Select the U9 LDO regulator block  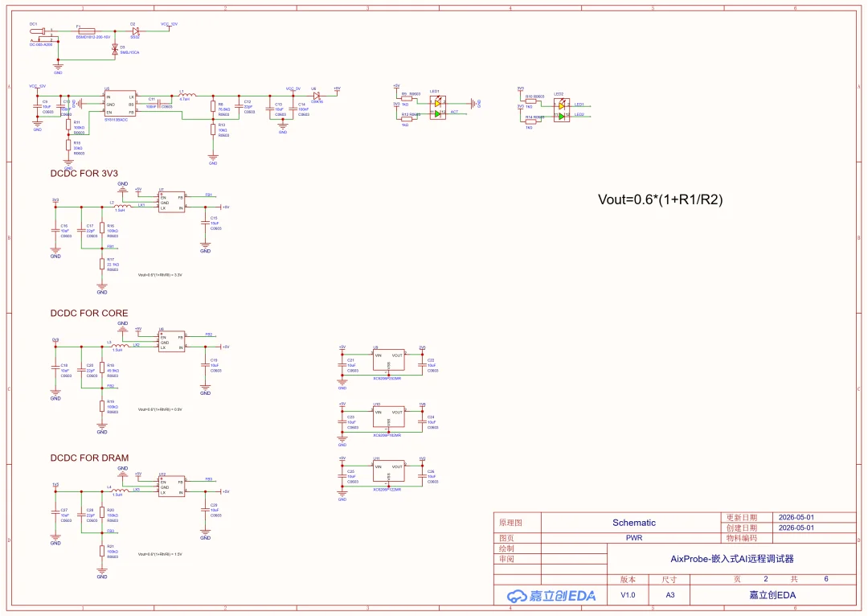[389, 360]
